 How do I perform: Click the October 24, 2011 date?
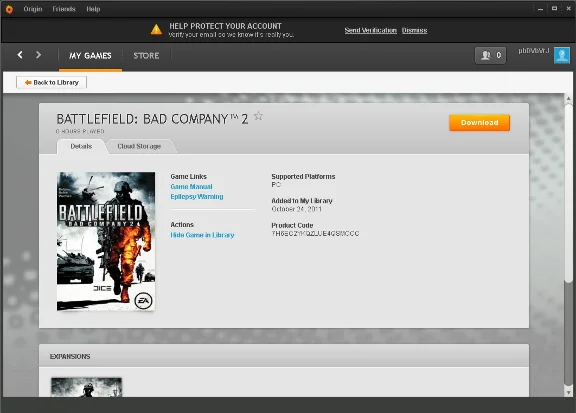(296, 209)
